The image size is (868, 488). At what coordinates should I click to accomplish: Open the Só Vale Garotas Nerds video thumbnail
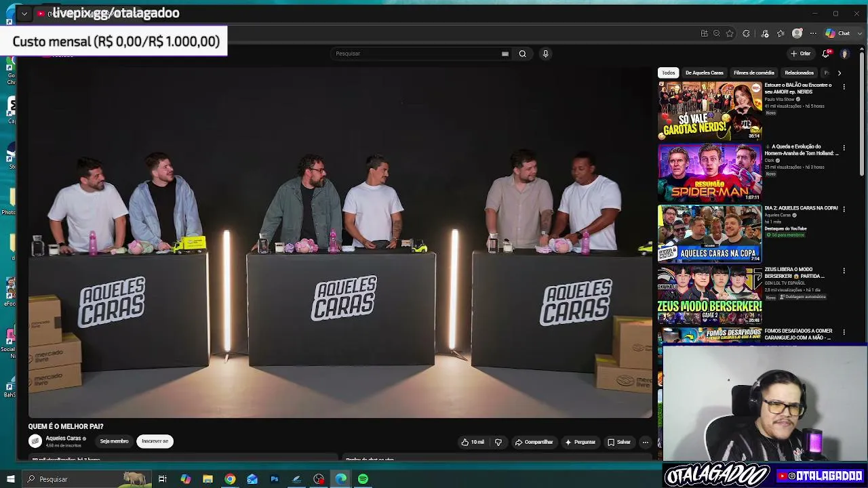(710, 110)
